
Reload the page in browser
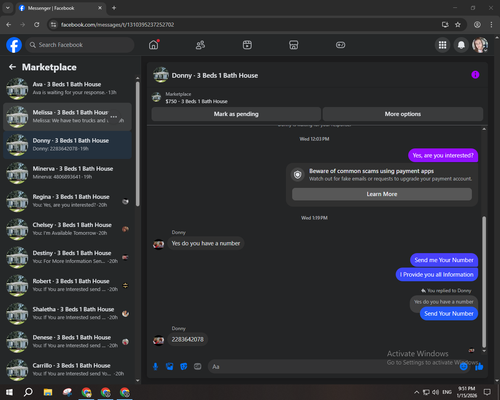click(x=36, y=25)
